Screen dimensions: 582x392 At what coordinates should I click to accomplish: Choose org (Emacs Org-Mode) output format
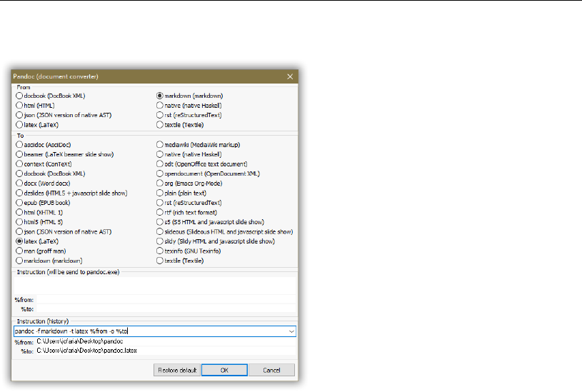tap(189, 184)
